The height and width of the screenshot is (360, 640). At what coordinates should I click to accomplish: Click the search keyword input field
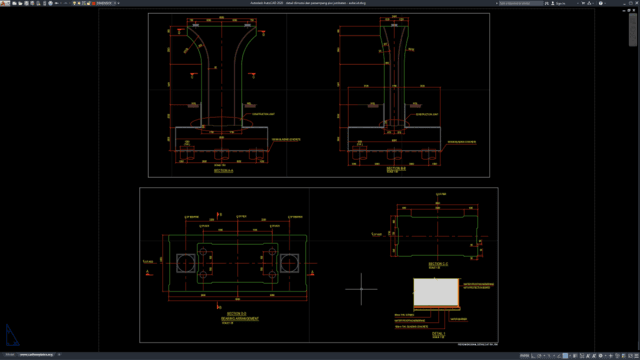[x=521, y=3]
